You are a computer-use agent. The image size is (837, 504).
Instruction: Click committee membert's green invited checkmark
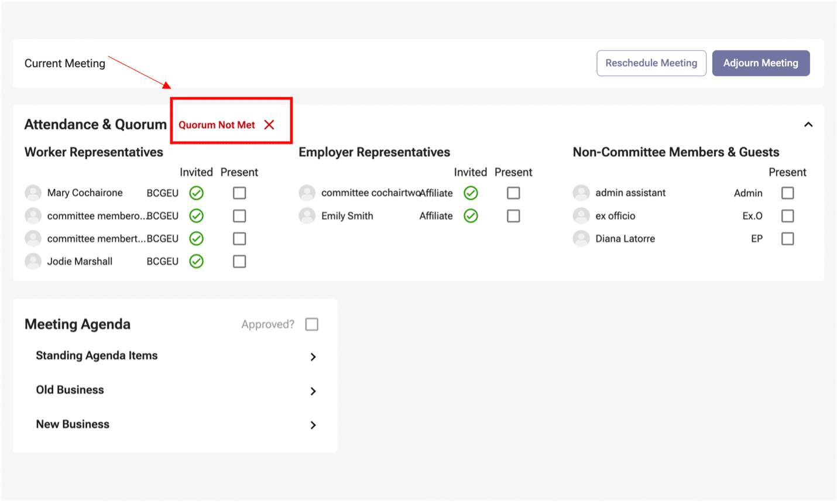[197, 238]
